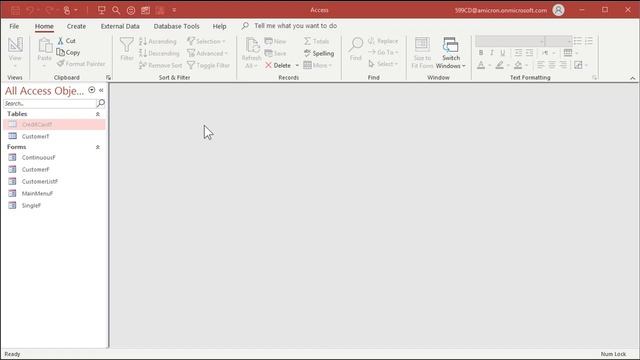Viewport: 640px width, 360px height.
Task: Click the Redo arrow in the title bar
Action: 49,10
